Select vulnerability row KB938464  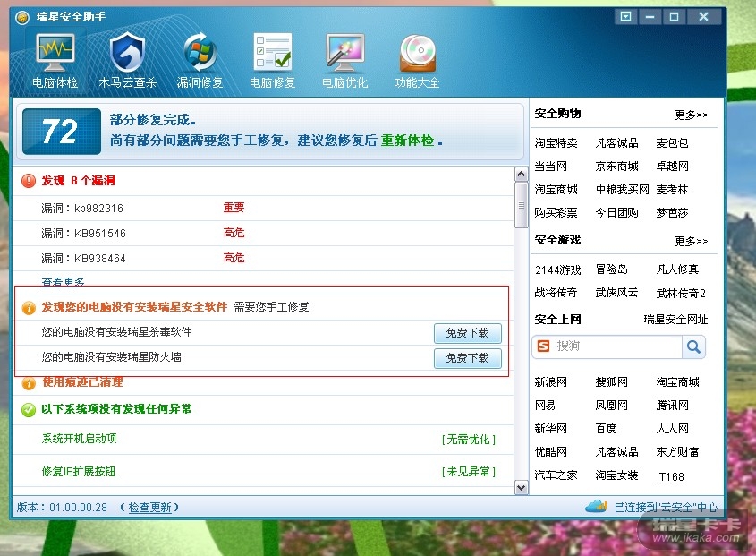[263, 259]
